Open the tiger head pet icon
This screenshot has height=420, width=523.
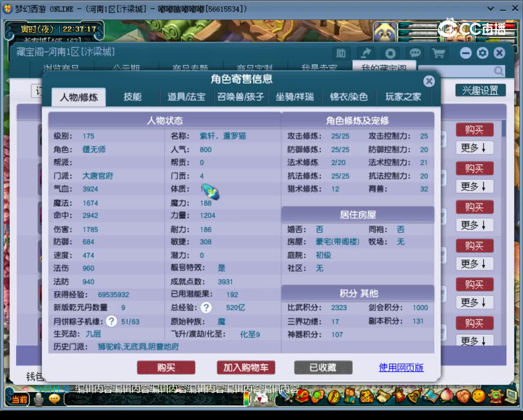(367, 395)
